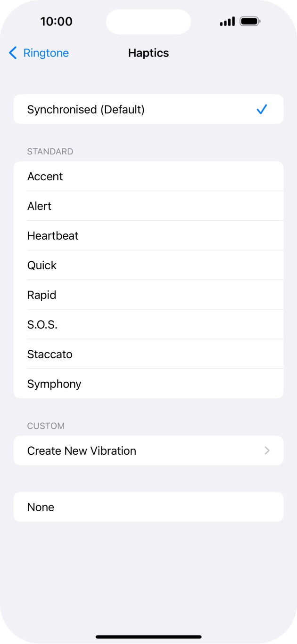
Task: Tap the chevron beside Create New Vibration
Action: tap(267, 451)
